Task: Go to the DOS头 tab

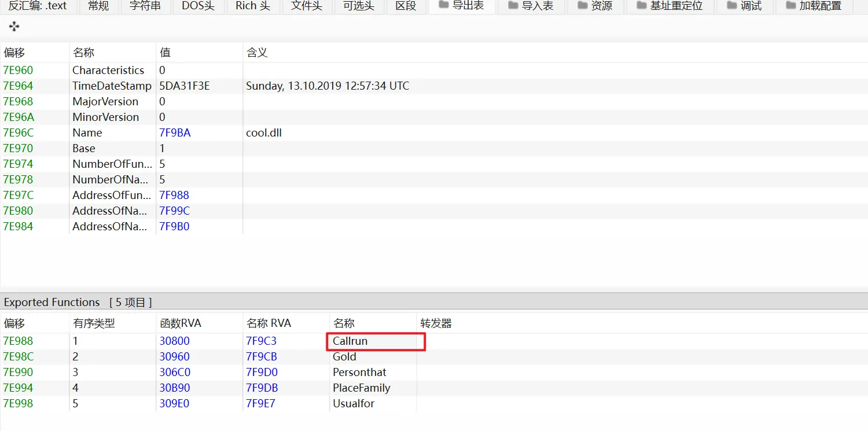Action: [x=198, y=6]
